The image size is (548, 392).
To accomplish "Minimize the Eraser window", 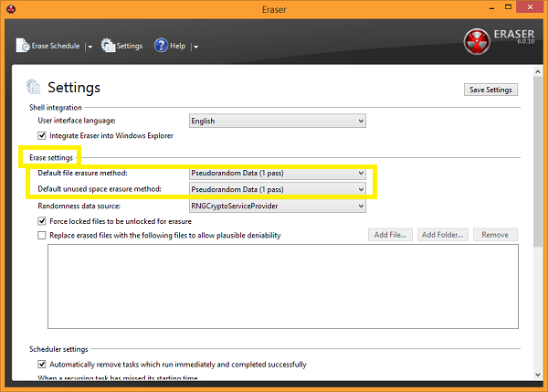I will click(491, 7).
